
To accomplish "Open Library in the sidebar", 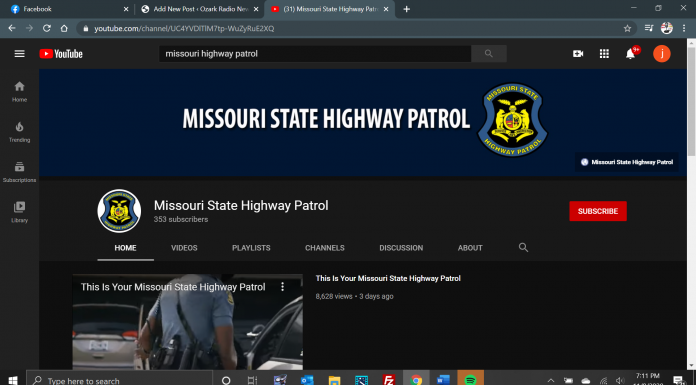I will coord(19,212).
